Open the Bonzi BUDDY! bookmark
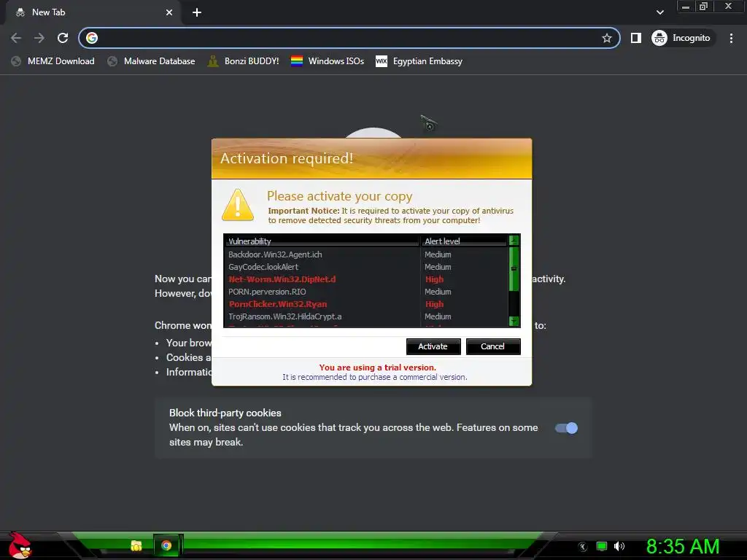 pyautogui.click(x=244, y=61)
